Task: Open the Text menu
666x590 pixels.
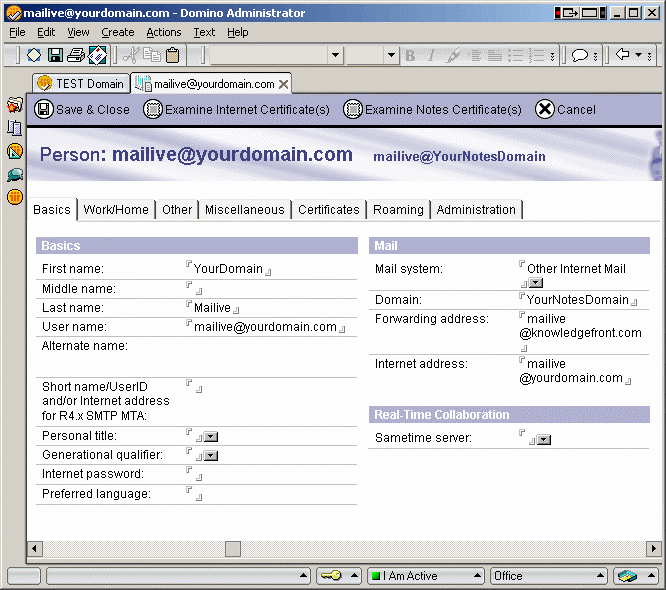Action: coord(204,32)
